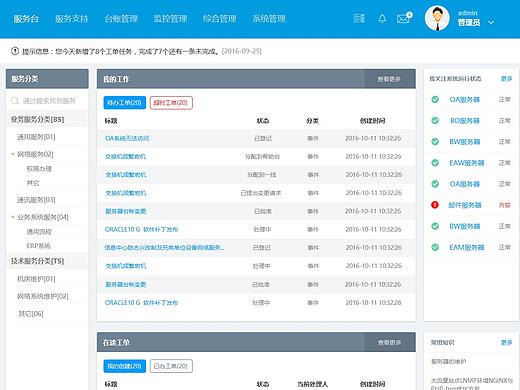
Task: Select ERP系统 tree item
Action: 39,246
